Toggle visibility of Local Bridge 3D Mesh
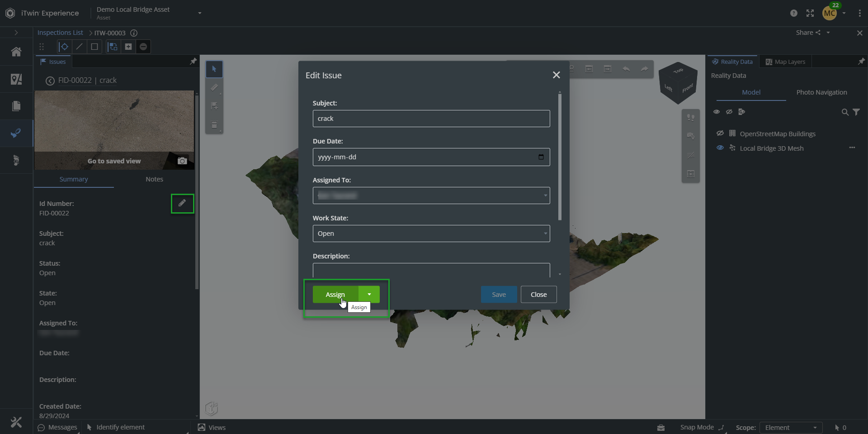Viewport: 868px width, 434px height. click(720, 148)
